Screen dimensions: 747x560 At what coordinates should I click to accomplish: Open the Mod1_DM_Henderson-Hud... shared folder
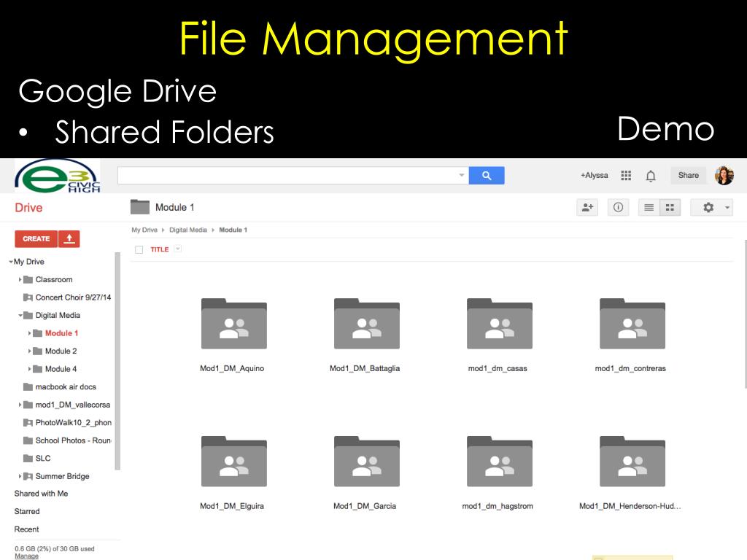(x=632, y=462)
